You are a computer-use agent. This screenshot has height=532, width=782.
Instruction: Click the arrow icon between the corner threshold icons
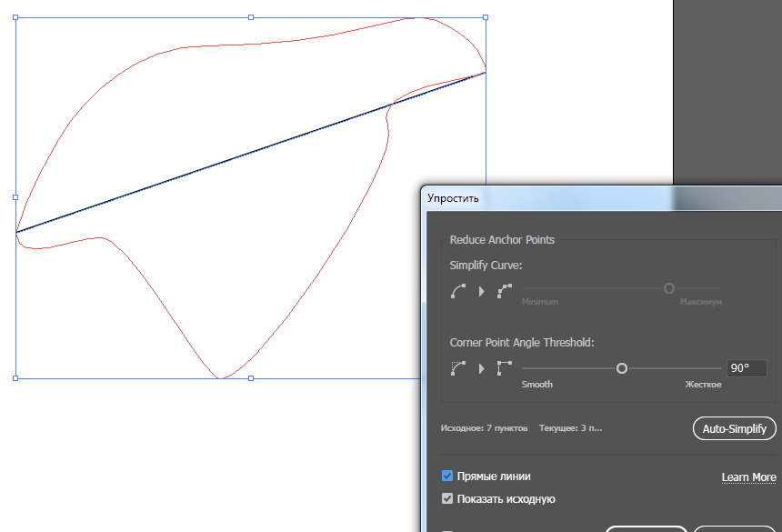coord(481,368)
